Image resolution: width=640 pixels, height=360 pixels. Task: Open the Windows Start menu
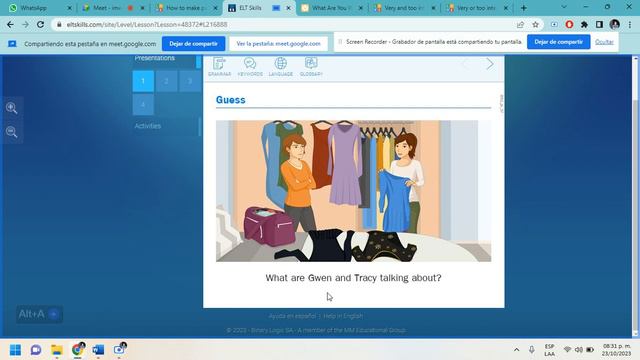click(15, 350)
